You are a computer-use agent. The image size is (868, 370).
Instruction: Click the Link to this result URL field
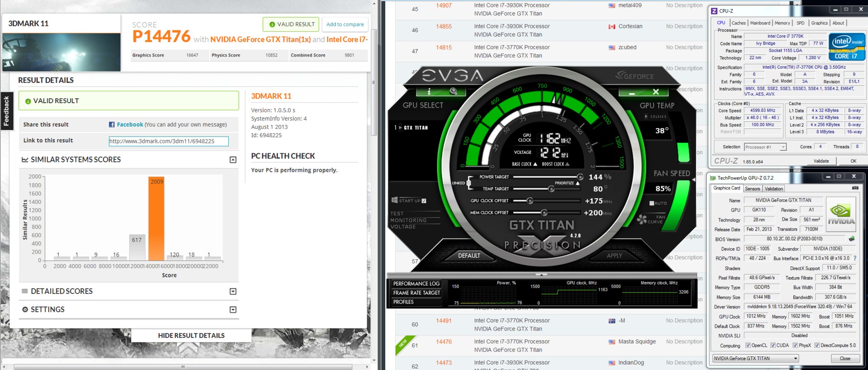coord(169,141)
